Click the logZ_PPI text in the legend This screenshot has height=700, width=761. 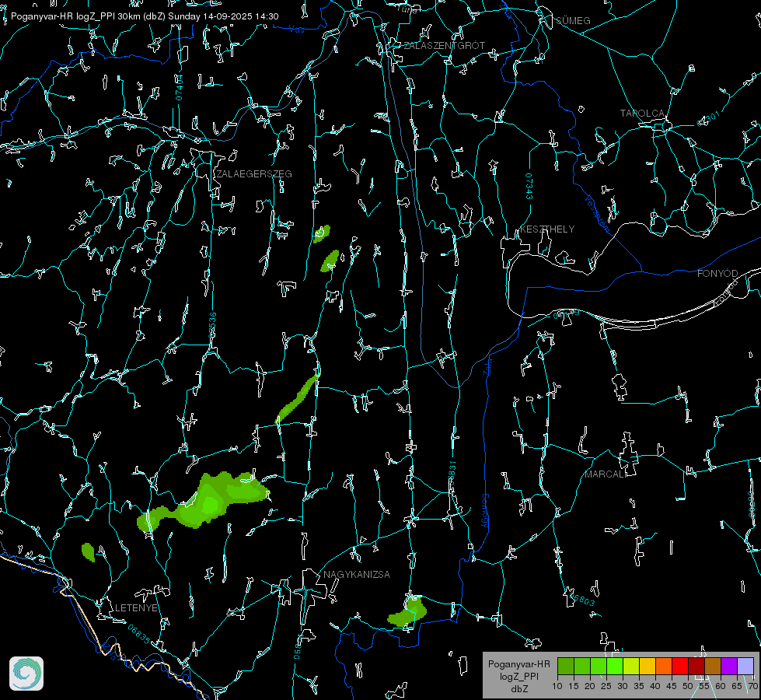[519, 677]
